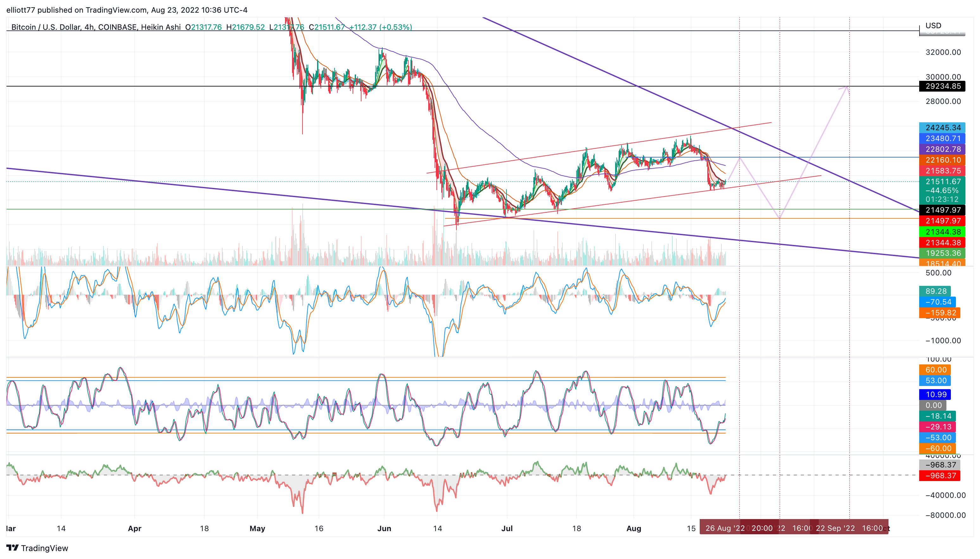
Task: Click the Aug label on time axis
Action: tap(633, 528)
